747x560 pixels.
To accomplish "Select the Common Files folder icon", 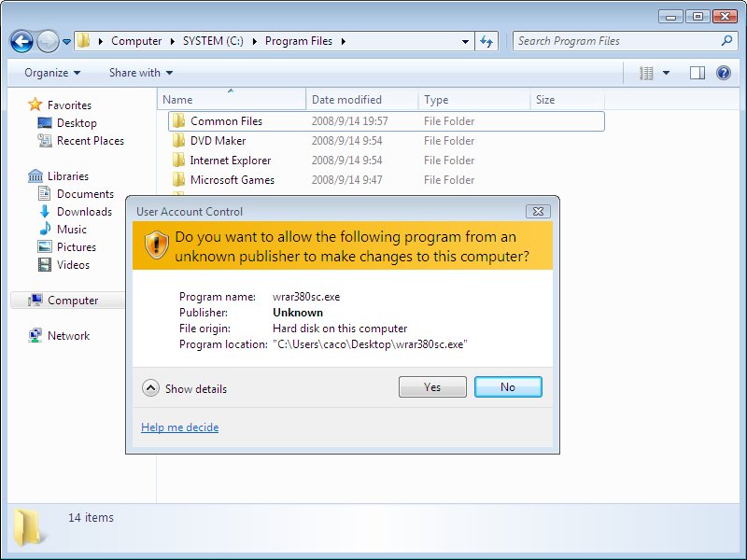I will 178,121.
